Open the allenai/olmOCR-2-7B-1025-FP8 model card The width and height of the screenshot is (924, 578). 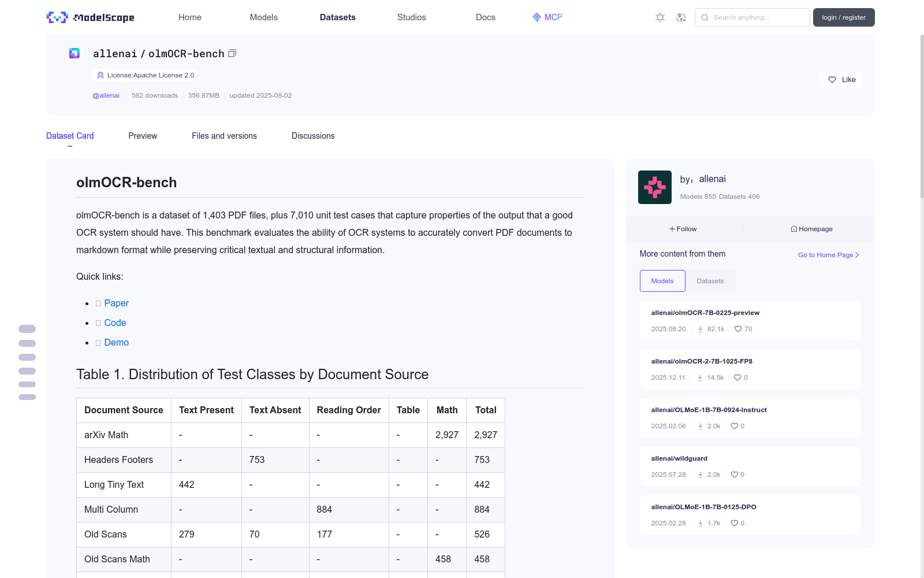coord(750,369)
